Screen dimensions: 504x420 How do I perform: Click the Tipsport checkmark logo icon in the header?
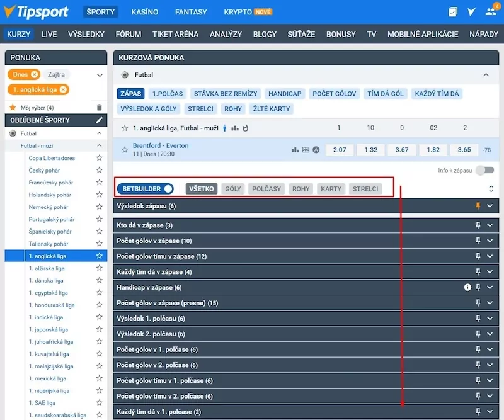point(471,12)
